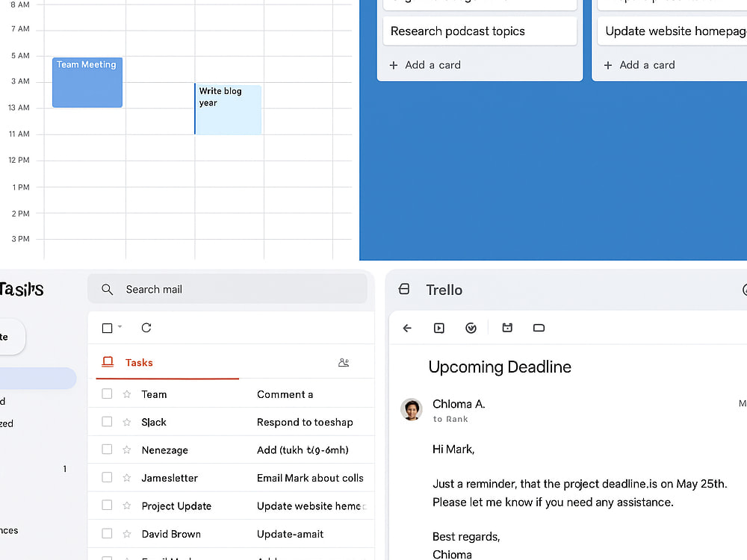Open the Comment a email subject
Screen dimensions: 747x560
pyautogui.click(x=285, y=394)
